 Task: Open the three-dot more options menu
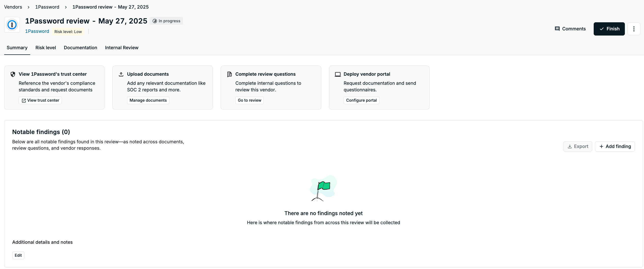click(x=633, y=29)
